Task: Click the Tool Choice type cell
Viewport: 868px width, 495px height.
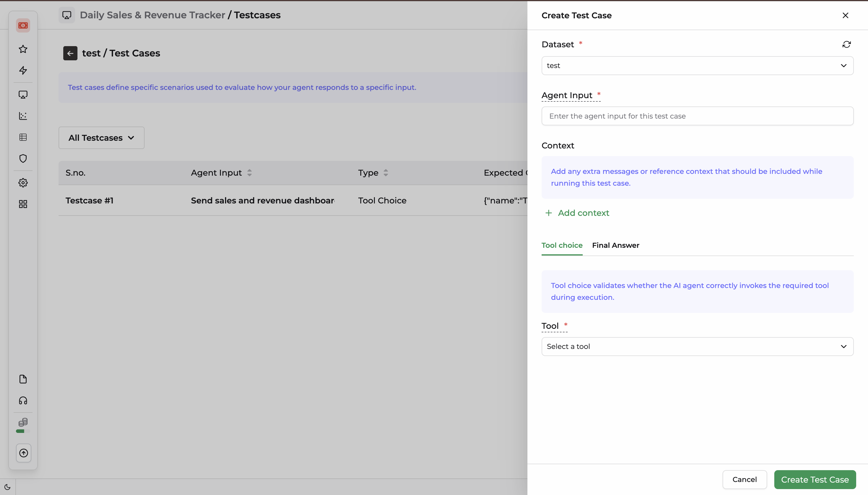Action: (382, 200)
